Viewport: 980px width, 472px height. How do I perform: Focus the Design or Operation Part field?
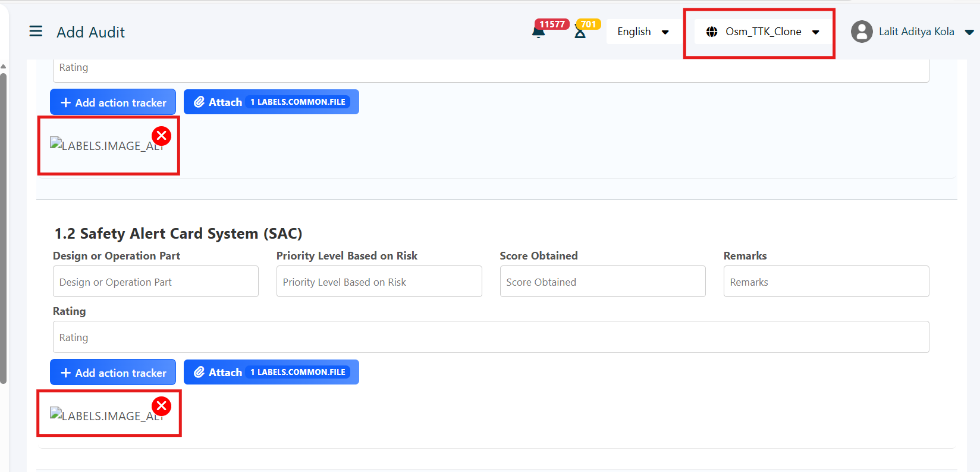pos(156,282)
